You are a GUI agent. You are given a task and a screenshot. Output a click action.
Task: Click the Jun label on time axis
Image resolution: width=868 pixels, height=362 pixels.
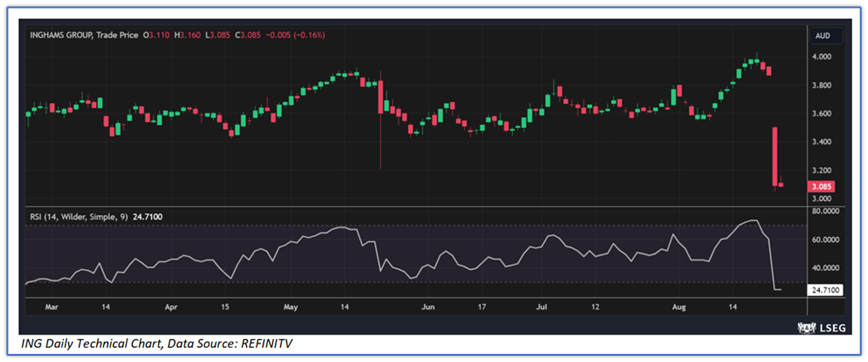(x=427, y=308)
